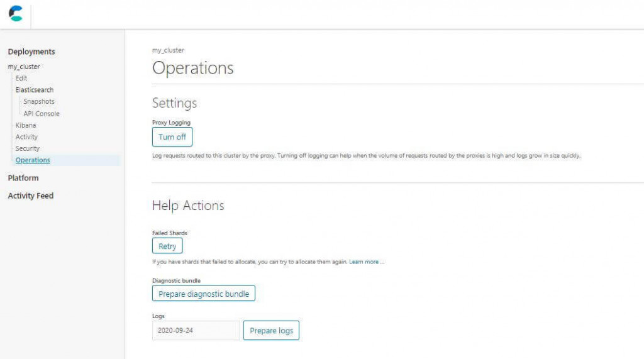Screen dimensions: 644x359
Task: Open the Platform section
Action: click(x=23, y=178)
